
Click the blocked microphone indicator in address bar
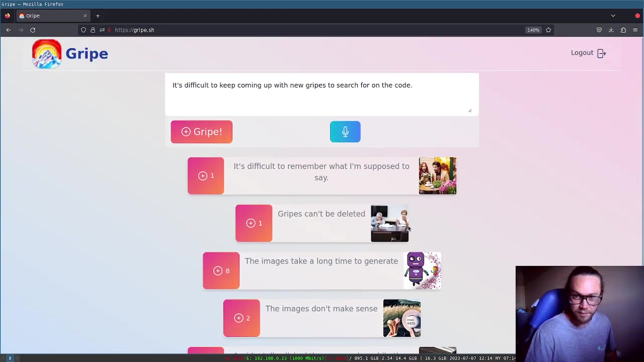coord(109,30)
